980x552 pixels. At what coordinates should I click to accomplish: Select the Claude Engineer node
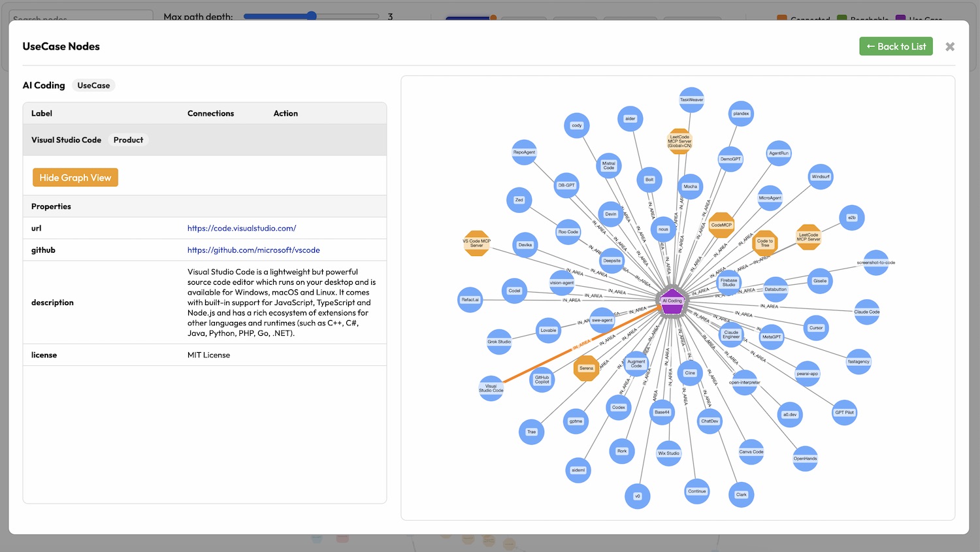pos(731,334)
